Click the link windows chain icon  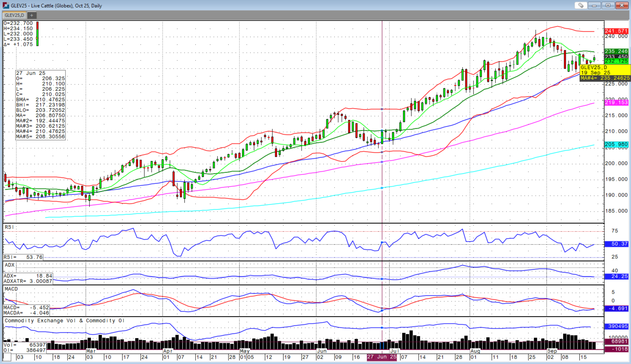581,5
